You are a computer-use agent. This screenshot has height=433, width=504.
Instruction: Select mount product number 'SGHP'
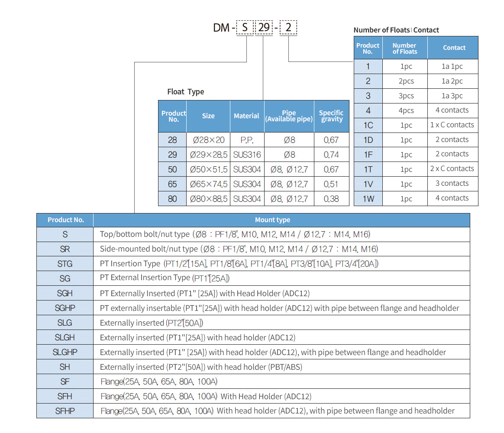[65, 308]
